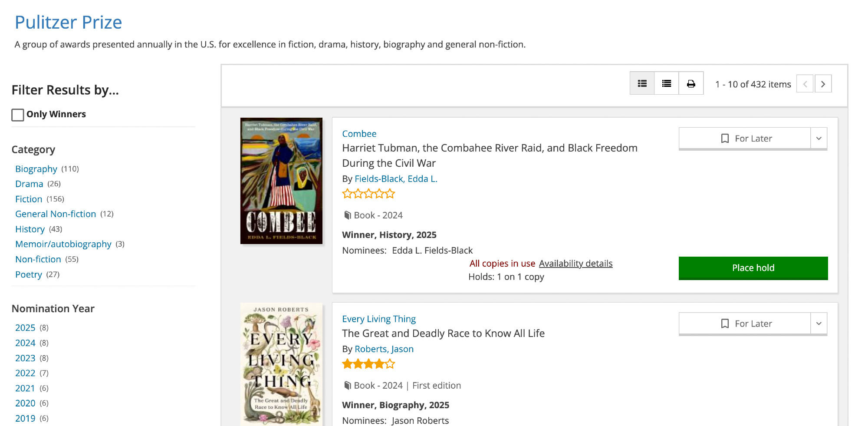Click For Later on Every Living Thing
This screenshot has height=426, width=868.
point(745,324)
